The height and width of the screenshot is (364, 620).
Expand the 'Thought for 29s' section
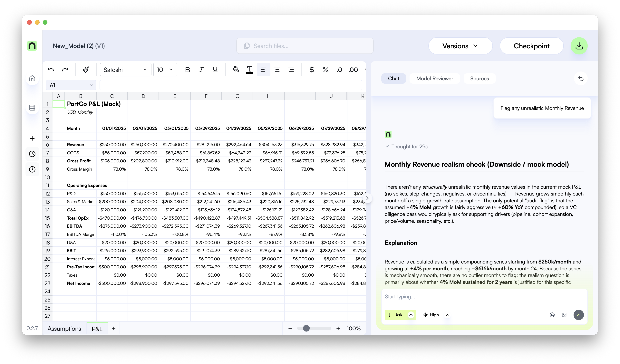406,147
